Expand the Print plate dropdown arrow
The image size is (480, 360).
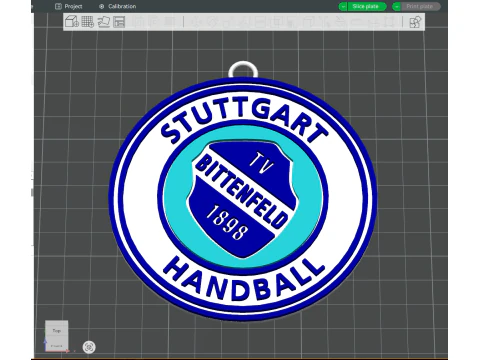pos(396,6)
